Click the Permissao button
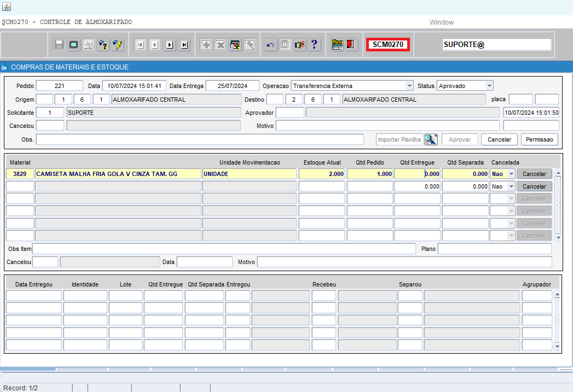573x392 pixels. (540, 139)
